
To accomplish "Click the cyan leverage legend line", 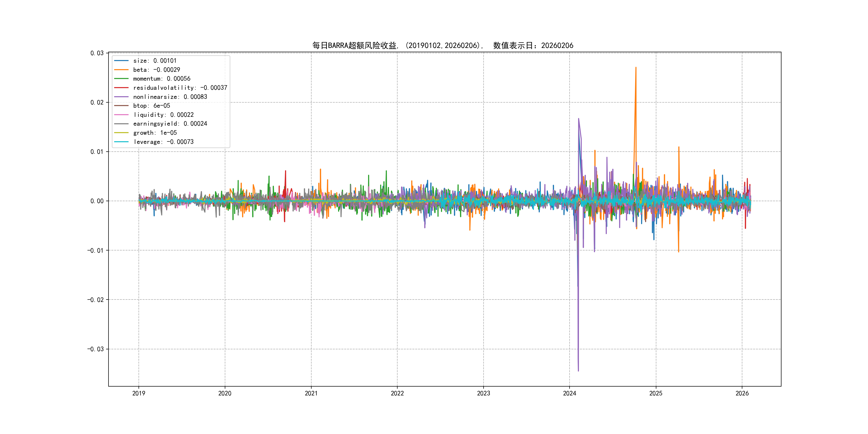I will pyautogui.click(x=121, y=142).
